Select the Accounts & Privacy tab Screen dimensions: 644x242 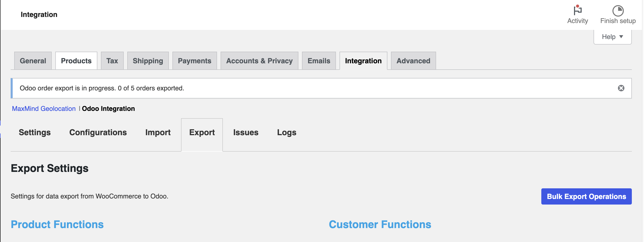coord(259,61)
